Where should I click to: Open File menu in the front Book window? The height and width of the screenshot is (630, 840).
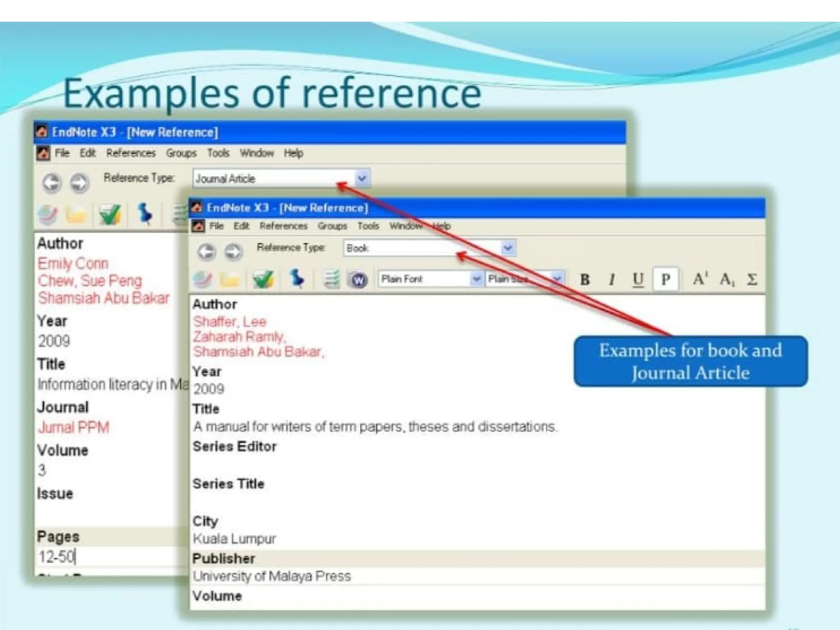[216, 226]
